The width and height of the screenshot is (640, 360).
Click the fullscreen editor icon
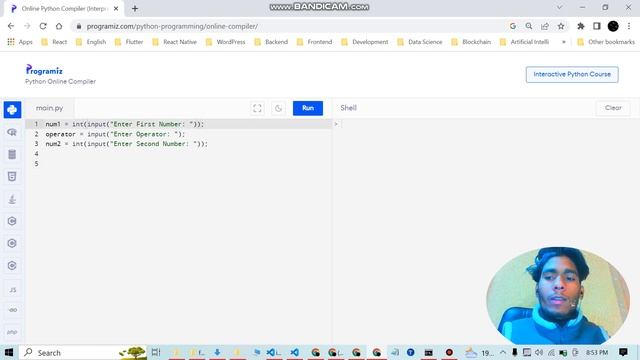click(x=257, y=108)
